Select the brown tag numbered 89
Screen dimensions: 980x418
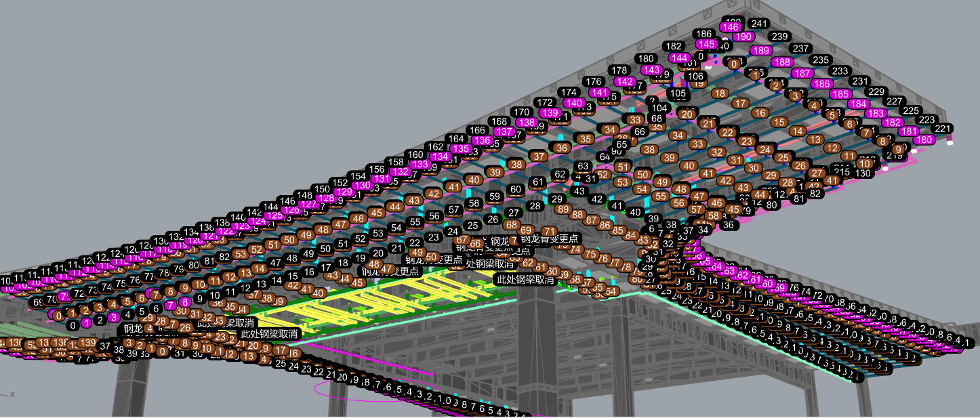[562, 209]
